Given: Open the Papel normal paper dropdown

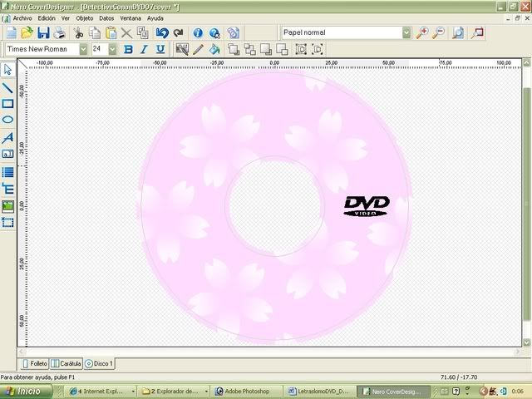Looking at the screenshot, I should [x=406, y=33].
